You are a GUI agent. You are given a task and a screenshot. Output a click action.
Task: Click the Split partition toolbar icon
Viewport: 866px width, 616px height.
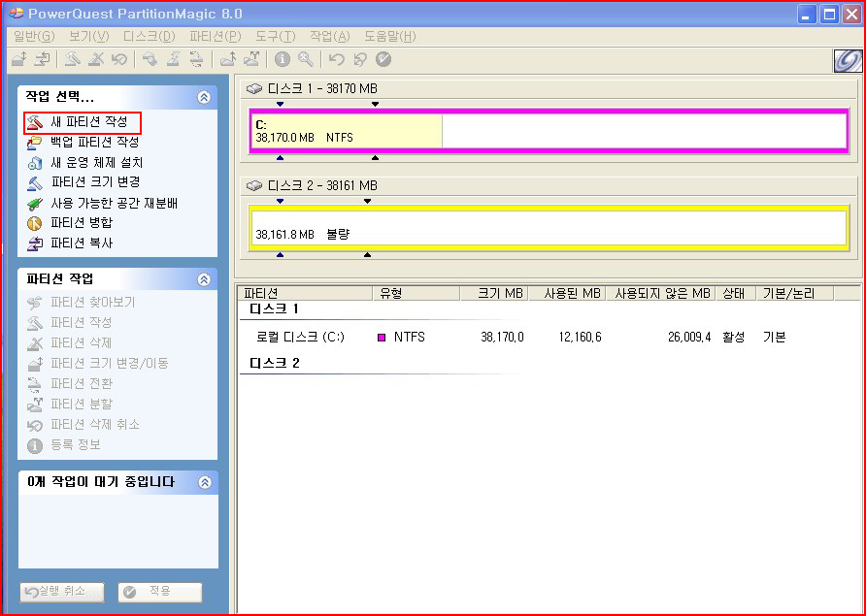click(x=251, y=58)
